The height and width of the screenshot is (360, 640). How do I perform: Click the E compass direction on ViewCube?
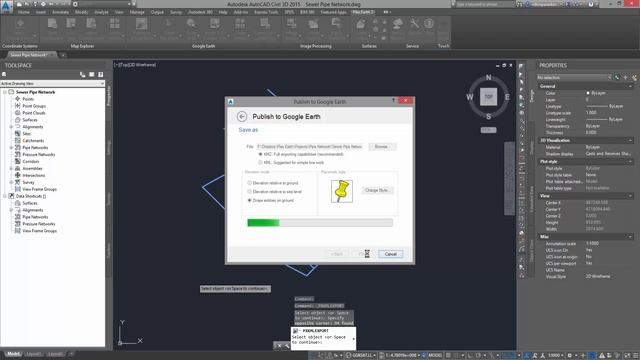coord(507,97)
